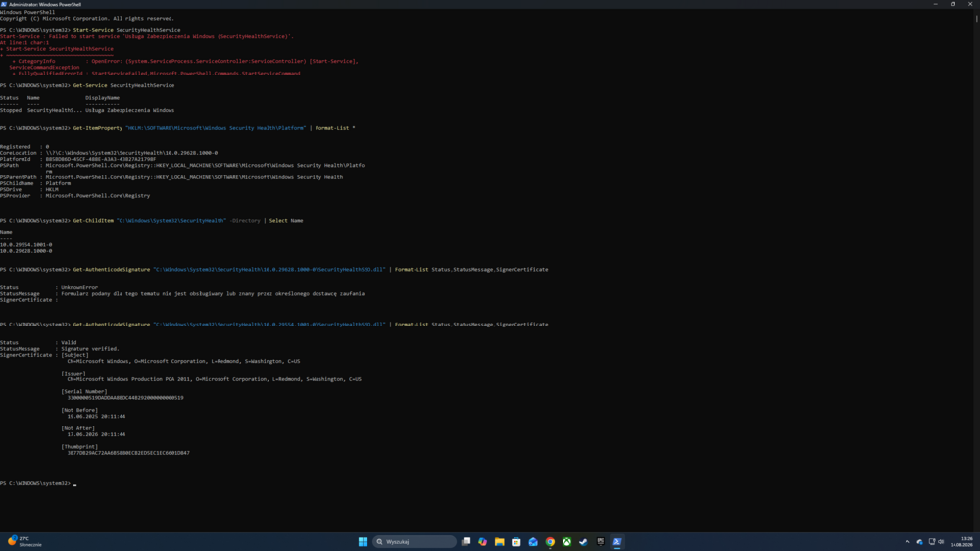Screen dimensions: 980x551
Task: Click 'Usługa Zabezpieczenia Windows' in the DisplayName column
Action: click(130, 110)
